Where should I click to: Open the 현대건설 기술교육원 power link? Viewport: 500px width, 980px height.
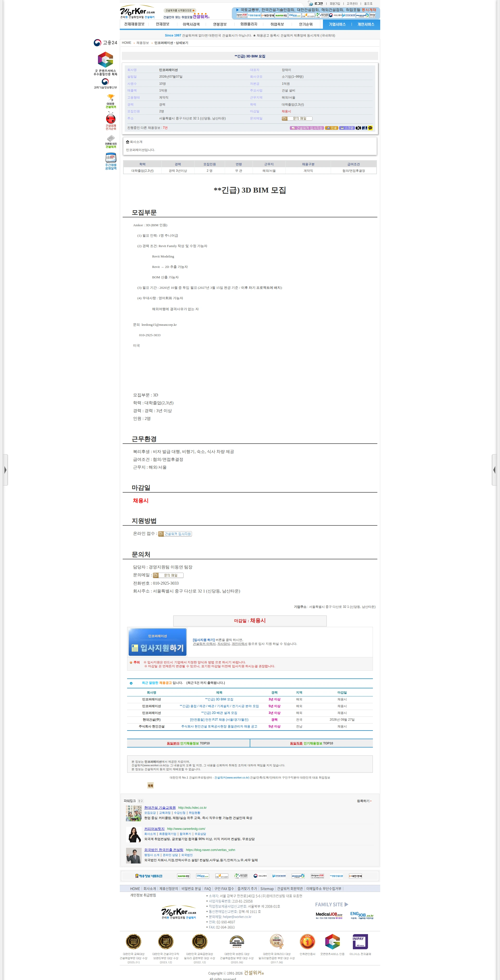coord(160,808)
